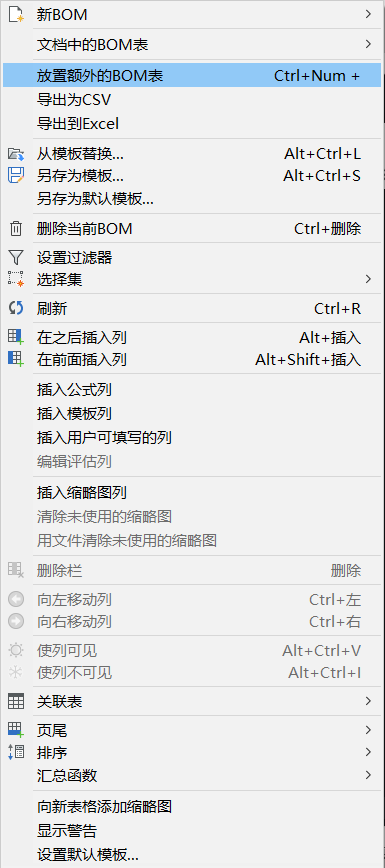Click the replace from template folder icon
The height and width of the screenshot is (868, 385).
pyautogui.click(x=16, y=153)
